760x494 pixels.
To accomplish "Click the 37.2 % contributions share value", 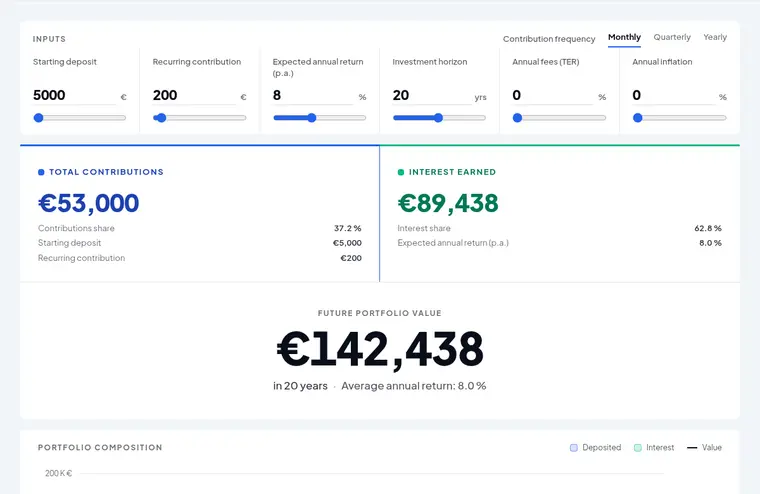I will (348, 228).
